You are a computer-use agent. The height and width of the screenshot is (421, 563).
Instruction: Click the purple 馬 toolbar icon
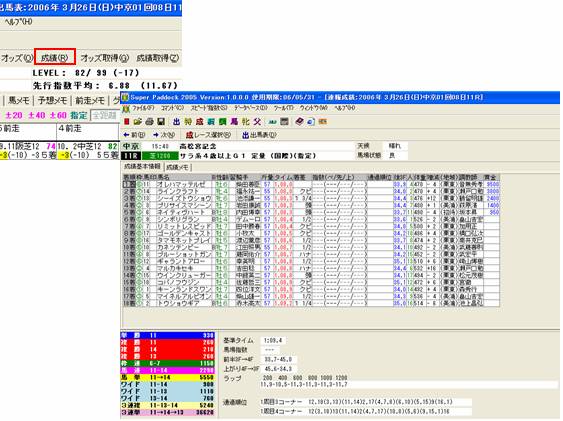coord(234,122)
